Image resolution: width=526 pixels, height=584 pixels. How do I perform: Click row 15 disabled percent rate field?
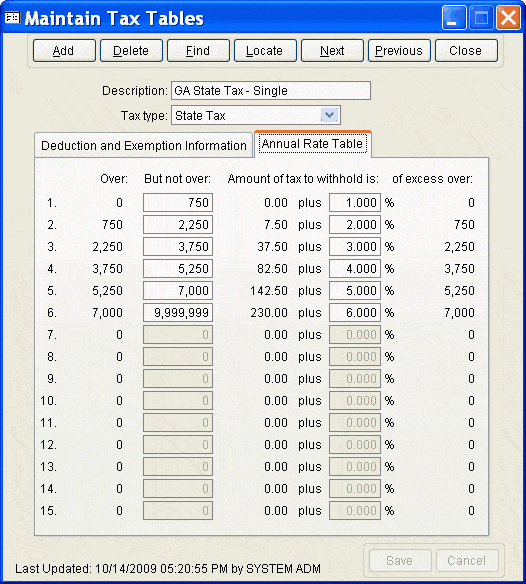coord(355,511)
